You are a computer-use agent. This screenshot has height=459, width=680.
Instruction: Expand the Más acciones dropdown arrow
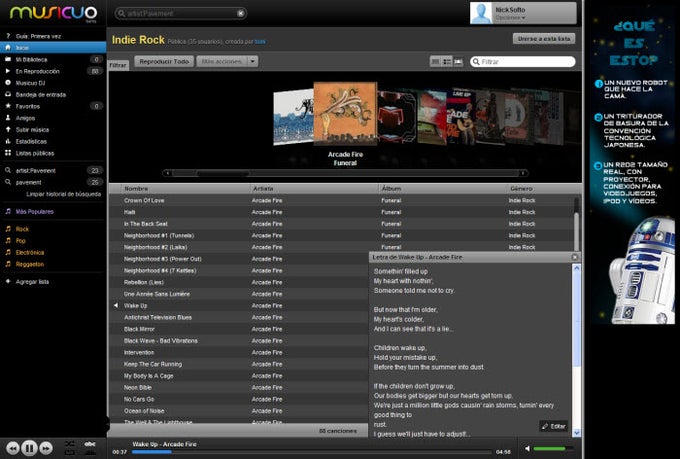click(x=252, y=62)
